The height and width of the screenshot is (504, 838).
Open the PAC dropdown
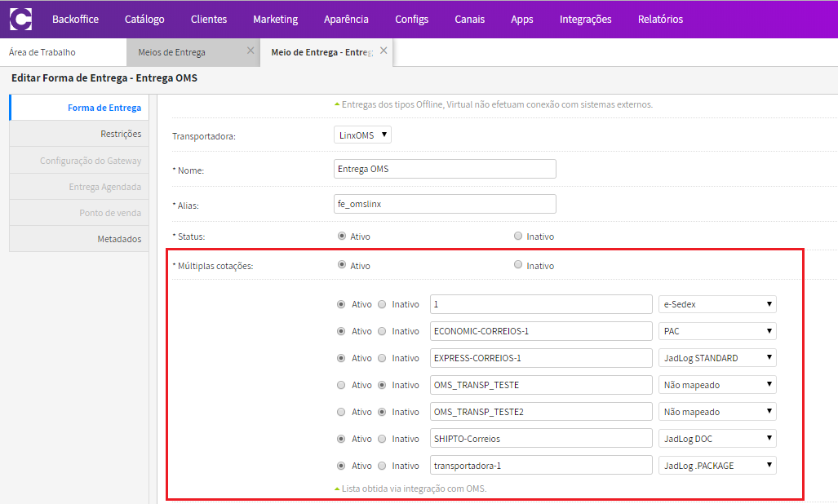coord(717,331)
